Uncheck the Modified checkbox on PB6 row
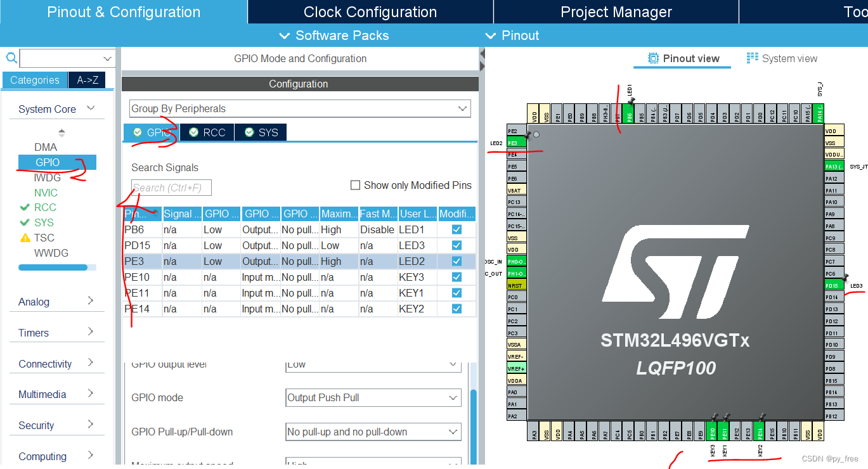Screen dimensions: 868x469 [x=456, y=229]
